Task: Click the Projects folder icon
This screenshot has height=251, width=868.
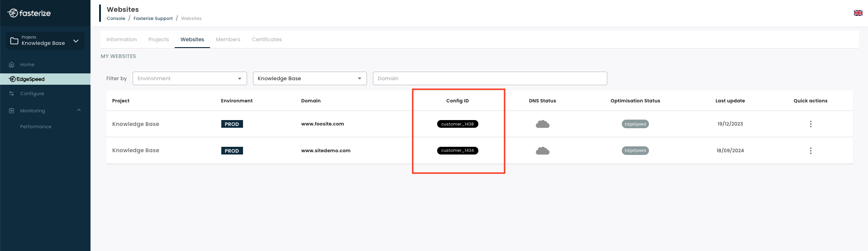Action: point(14,41)
